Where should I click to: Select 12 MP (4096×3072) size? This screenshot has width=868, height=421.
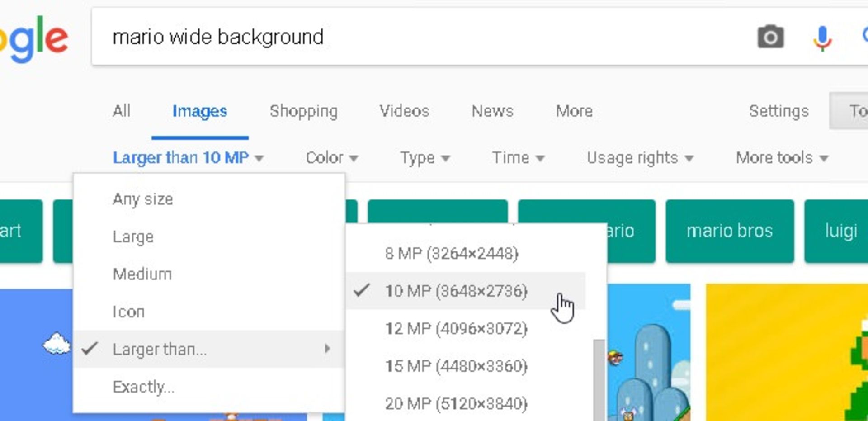pyautogui.click(x=466, y=328)
